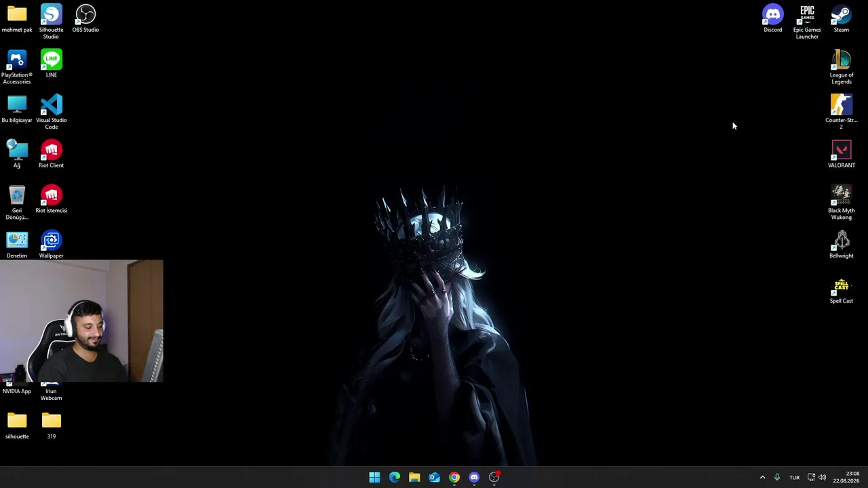Select Visual Studio Code shortcut
The height and width of the screenshot is (488, 868).
(x=51, y=112)
